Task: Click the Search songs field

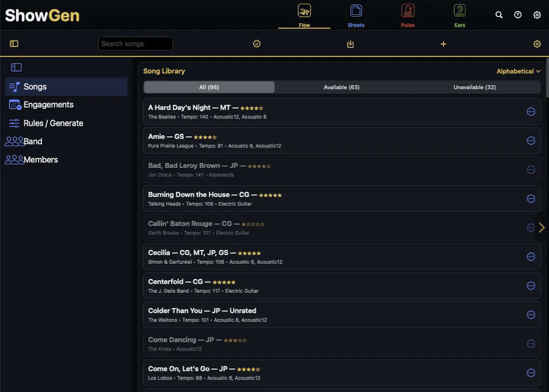Action: pos(135,44)
